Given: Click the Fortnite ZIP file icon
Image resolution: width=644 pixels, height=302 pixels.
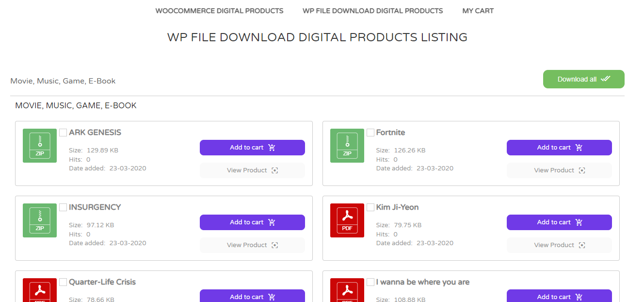Looking at the screenshot, I should coord(347,146).
